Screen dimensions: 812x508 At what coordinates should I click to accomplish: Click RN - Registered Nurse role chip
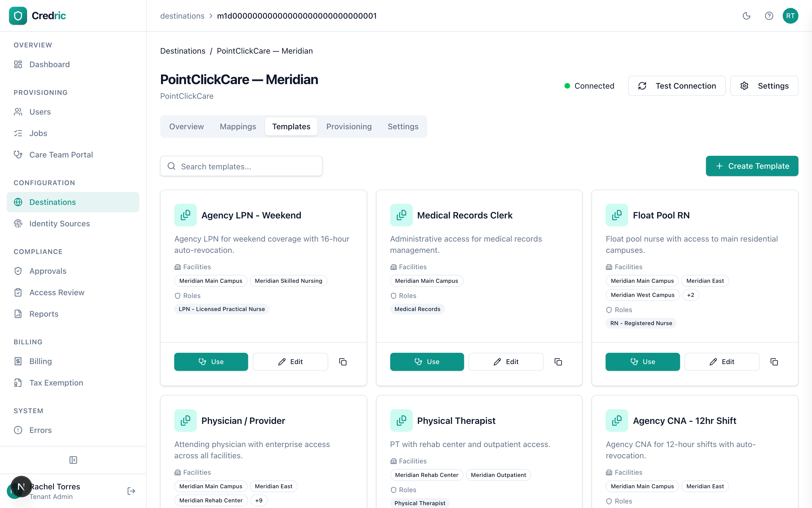[x=641, y=323]
